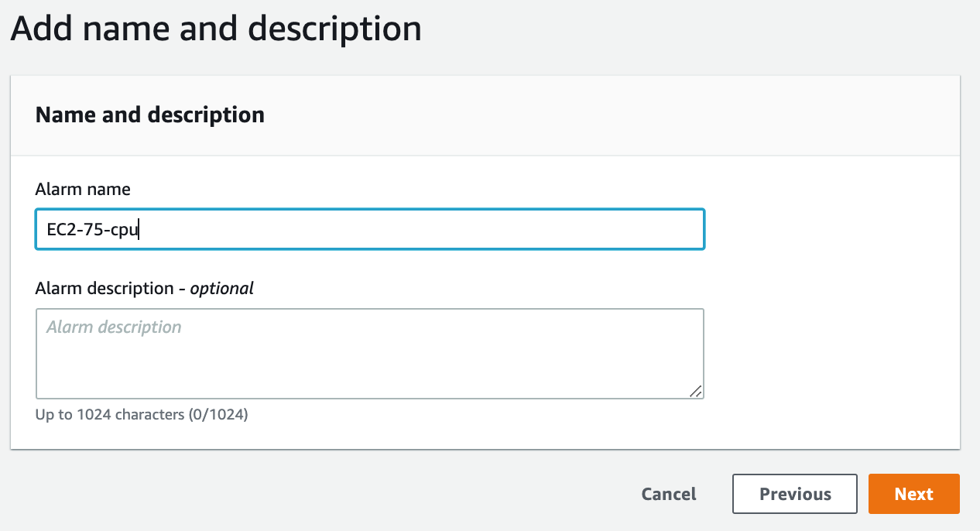Grab the description box resize handle
The height and width of the screenshot is (531, 980).
(696, 391)
